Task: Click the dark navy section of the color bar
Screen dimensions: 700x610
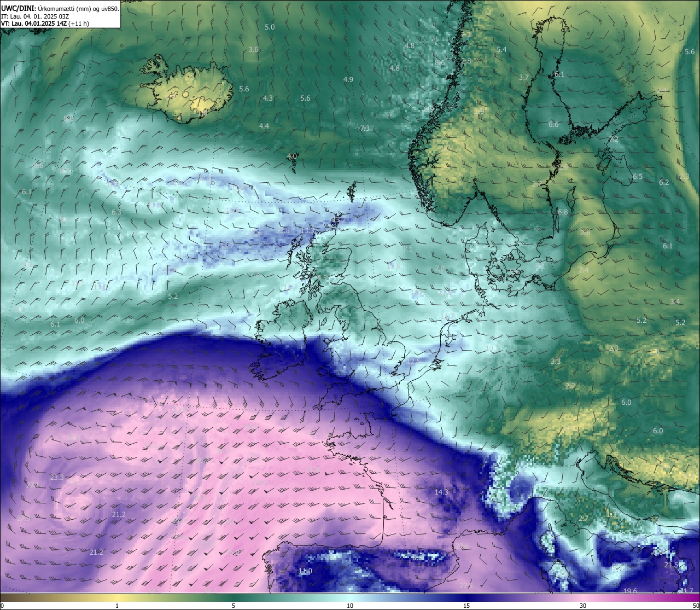Action: click(x=466, y=597)
